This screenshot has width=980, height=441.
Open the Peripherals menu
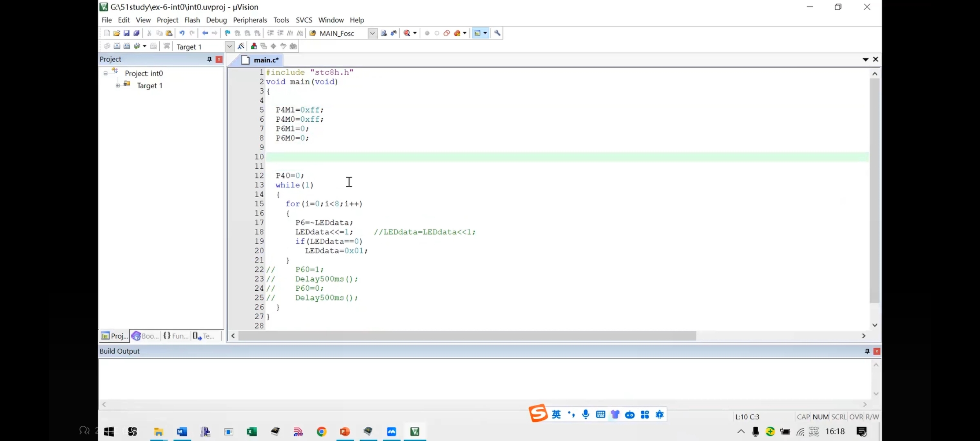250,20
